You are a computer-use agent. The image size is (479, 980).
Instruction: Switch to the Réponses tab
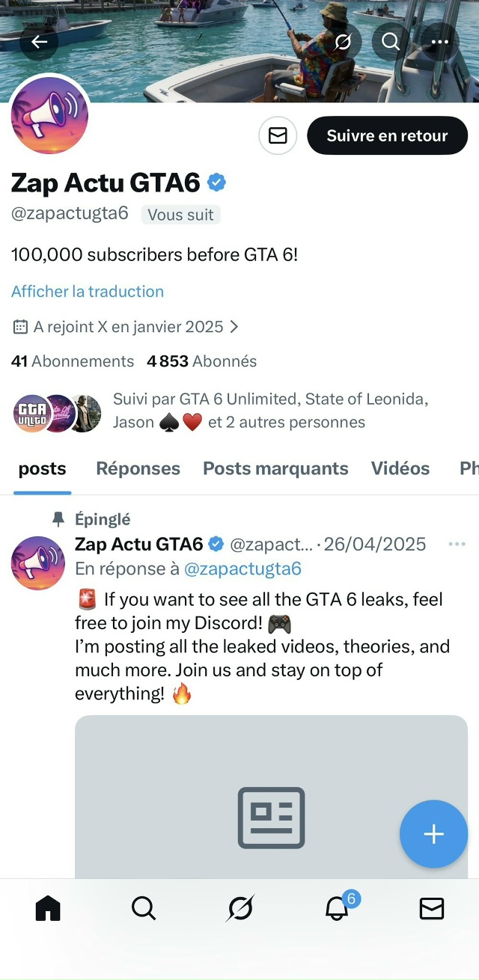click(138, 469)
